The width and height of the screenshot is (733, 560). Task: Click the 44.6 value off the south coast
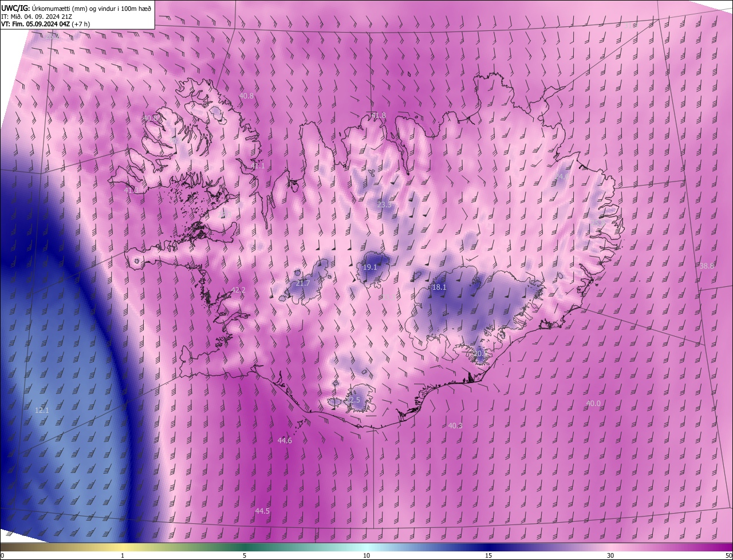point(285,441)
